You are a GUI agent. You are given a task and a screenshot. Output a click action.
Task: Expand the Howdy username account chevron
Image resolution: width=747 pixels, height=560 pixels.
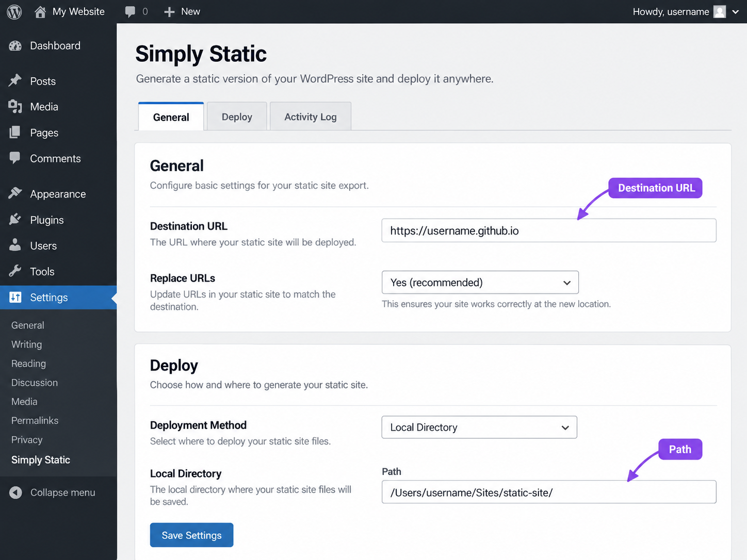tap(736, 12)
